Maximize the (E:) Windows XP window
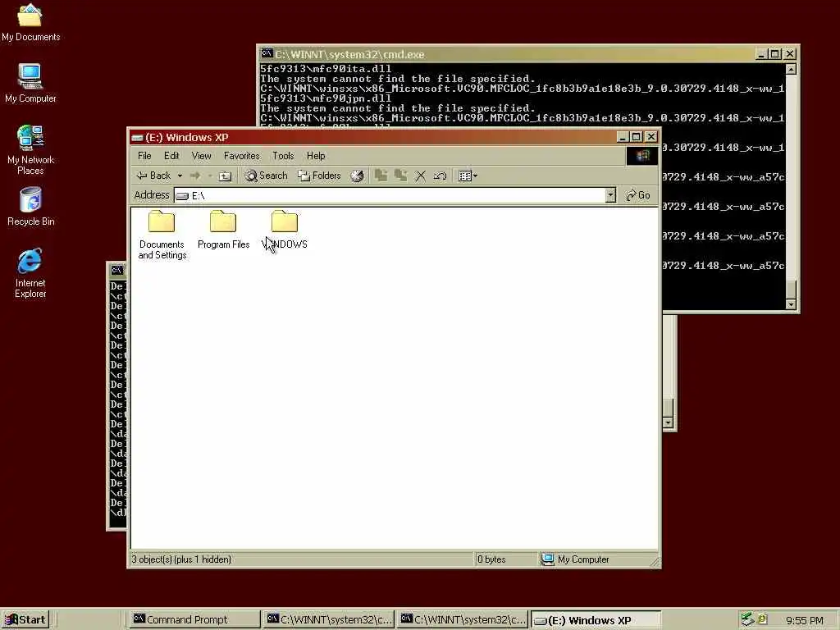840x630 pixels. (636, 137)
